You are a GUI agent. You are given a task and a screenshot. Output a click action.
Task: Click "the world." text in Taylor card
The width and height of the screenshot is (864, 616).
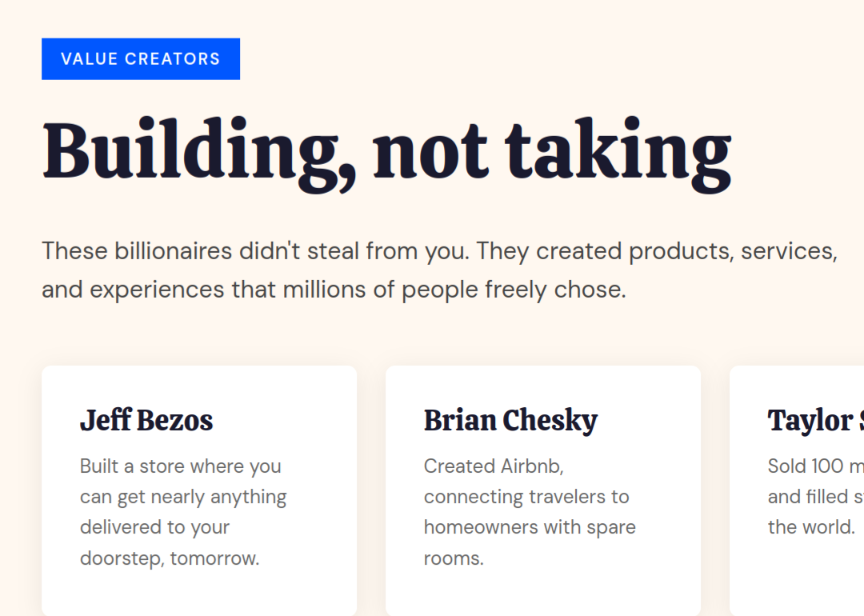811,527
